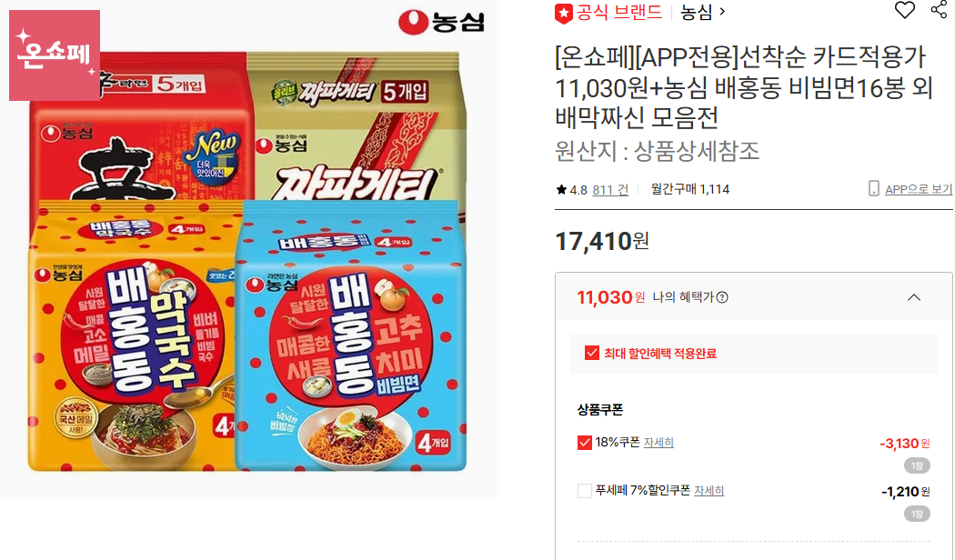Click the help icon next to 나의 혜택가
955x560 pixels.
coord(722,297)
